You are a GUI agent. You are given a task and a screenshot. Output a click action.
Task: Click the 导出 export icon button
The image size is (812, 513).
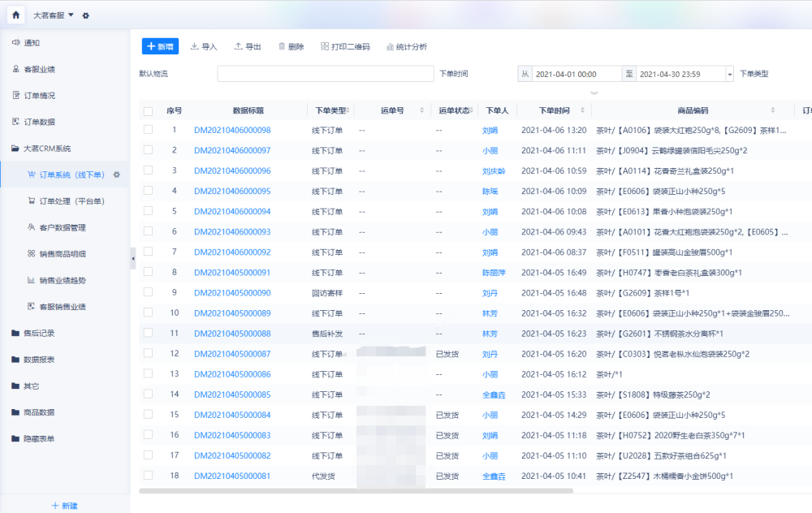(x=248, y=47)
